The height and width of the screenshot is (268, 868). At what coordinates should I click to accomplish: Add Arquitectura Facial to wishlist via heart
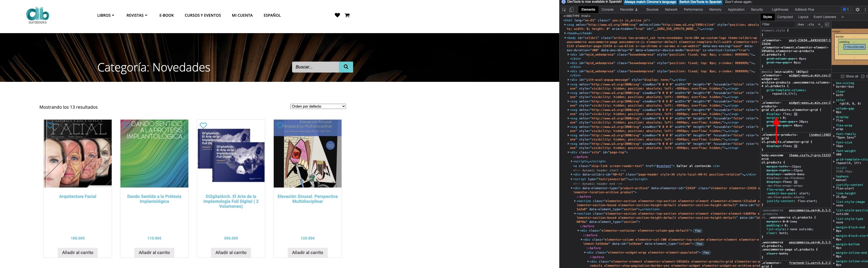pyautogui.click(x=50, y=126)
